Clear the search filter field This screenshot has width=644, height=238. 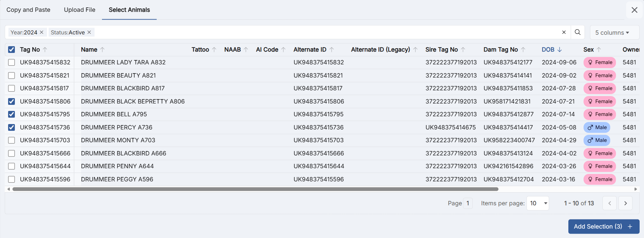point(564,32)
